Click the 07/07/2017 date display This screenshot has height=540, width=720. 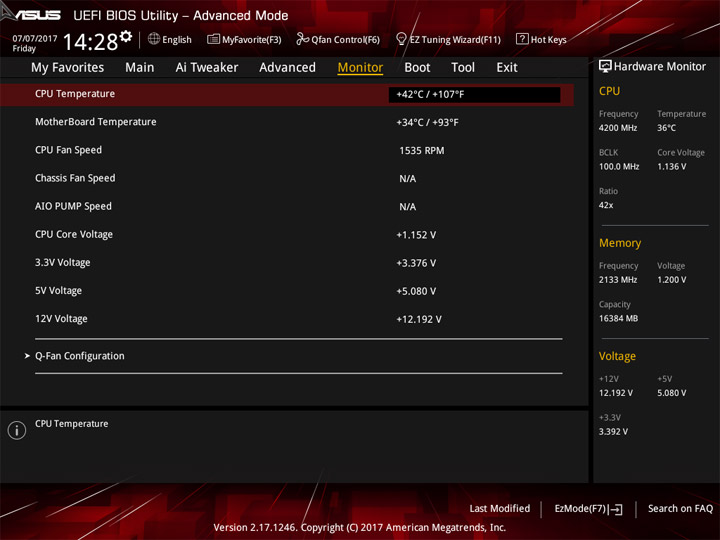[35, 39]
